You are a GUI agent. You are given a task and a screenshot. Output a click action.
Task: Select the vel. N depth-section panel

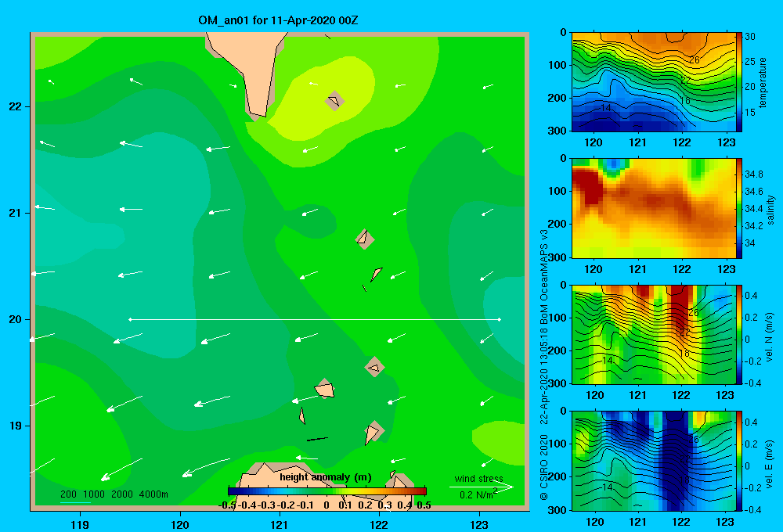[x=653, y=334]
